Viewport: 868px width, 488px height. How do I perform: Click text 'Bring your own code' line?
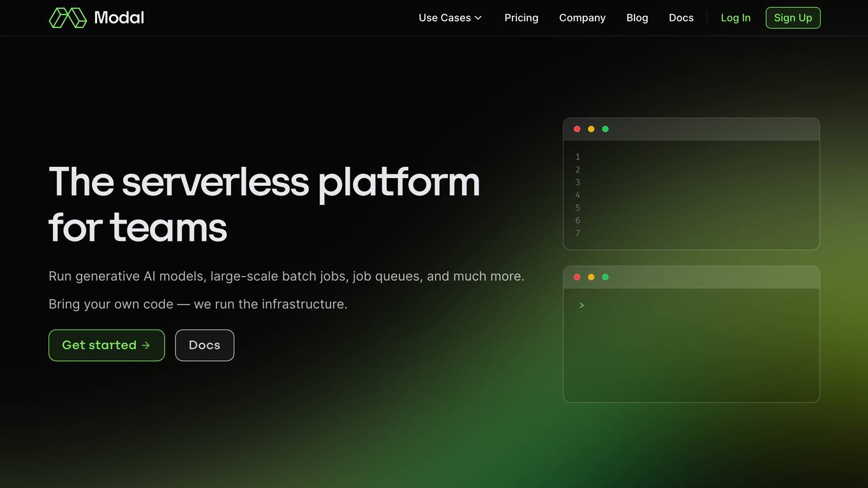(198, 304)
